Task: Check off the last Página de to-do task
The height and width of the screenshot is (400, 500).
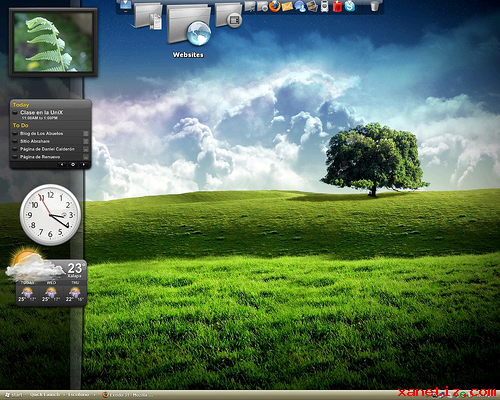Action: click(15, 156)
